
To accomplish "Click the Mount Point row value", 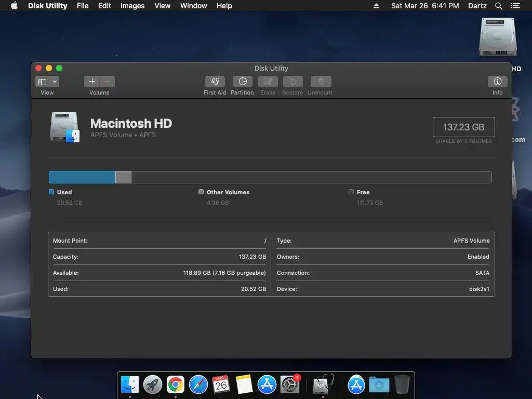I will click(x=265, y=241).
